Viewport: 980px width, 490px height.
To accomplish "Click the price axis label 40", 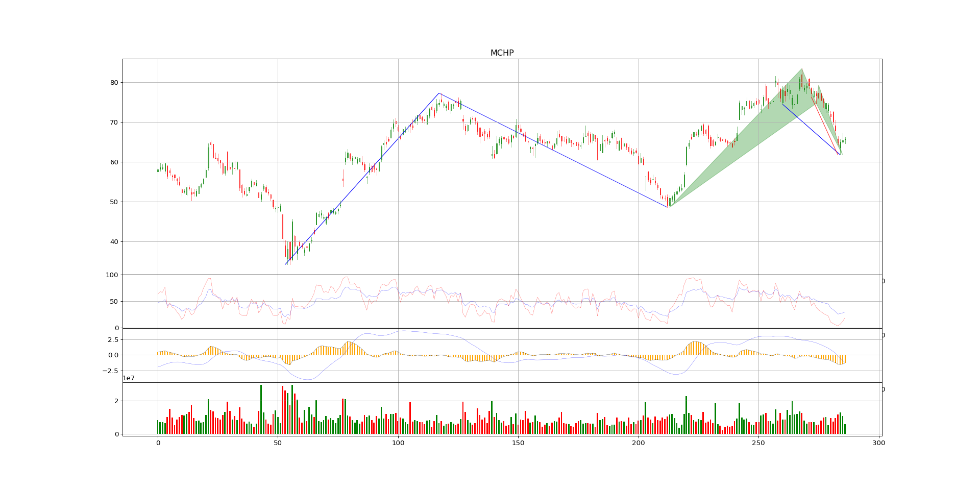I will [114, 242].
